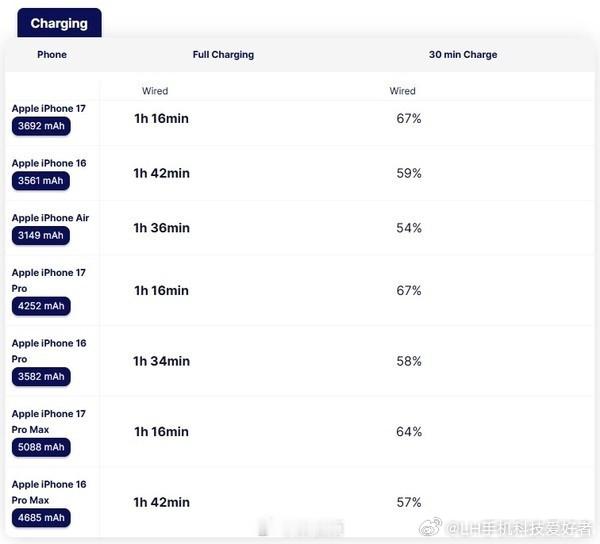Click the Weibo logo watermark icon
Image resolution: width=600 pixels, height=544 pixels.
point(430,528)
